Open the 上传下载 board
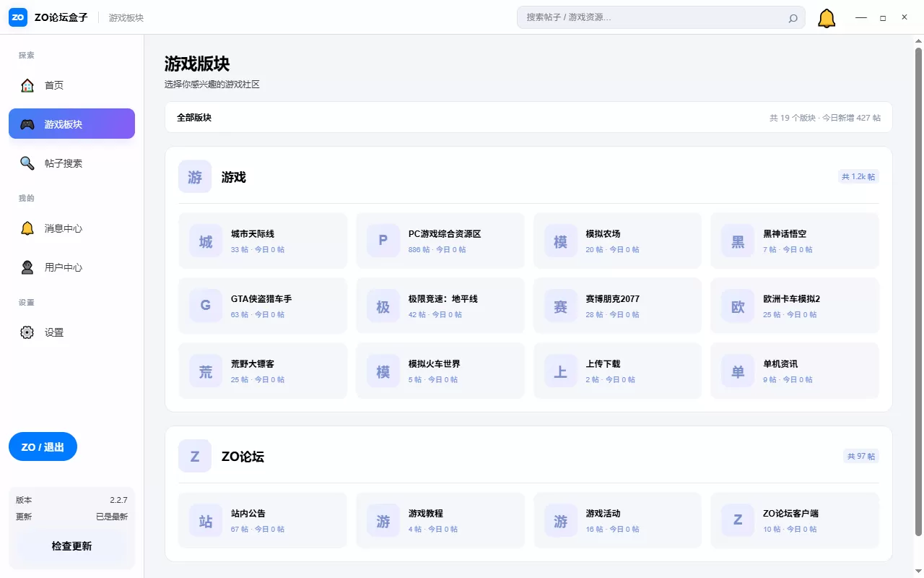 coord(617,371)
